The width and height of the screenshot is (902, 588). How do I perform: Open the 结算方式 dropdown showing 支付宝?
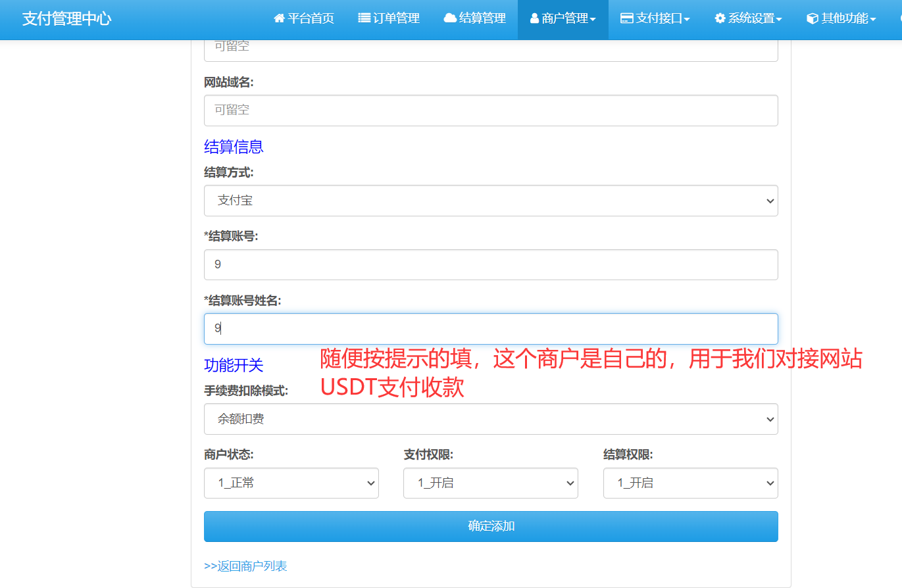point(491,201)
